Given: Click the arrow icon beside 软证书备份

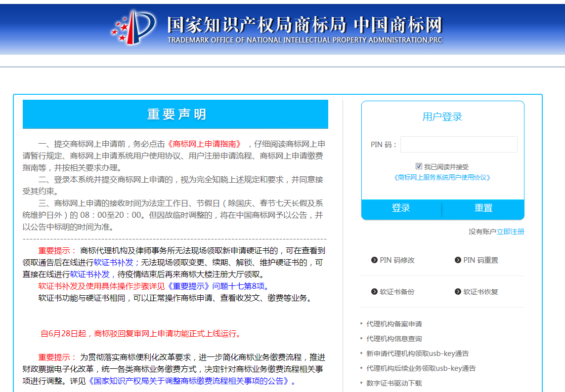Looking at the screenshot, I should click(374, 292).
